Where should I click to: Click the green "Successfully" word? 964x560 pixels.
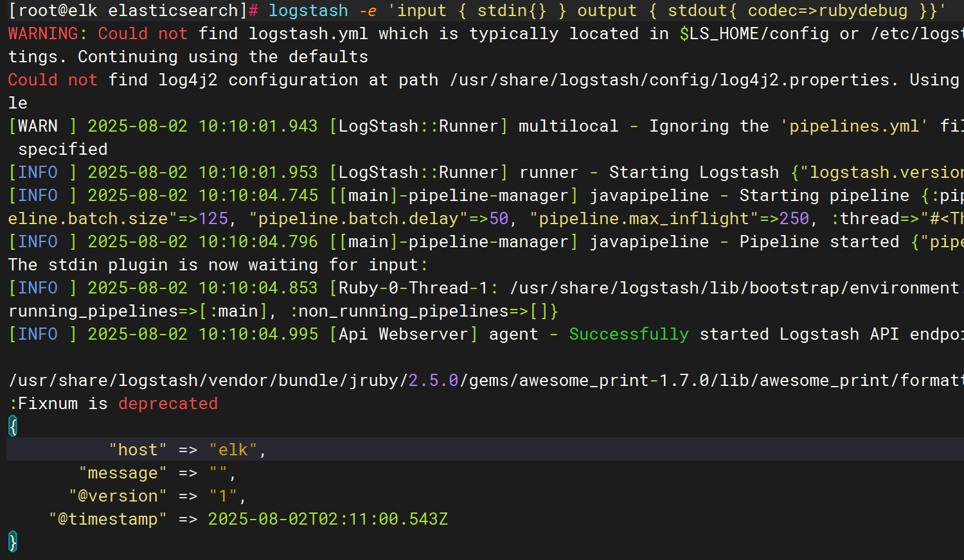tap(629, 335)
